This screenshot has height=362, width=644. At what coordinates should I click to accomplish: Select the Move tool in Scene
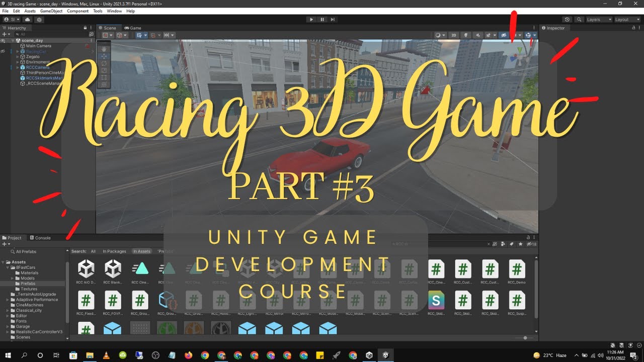click(104, 56)
